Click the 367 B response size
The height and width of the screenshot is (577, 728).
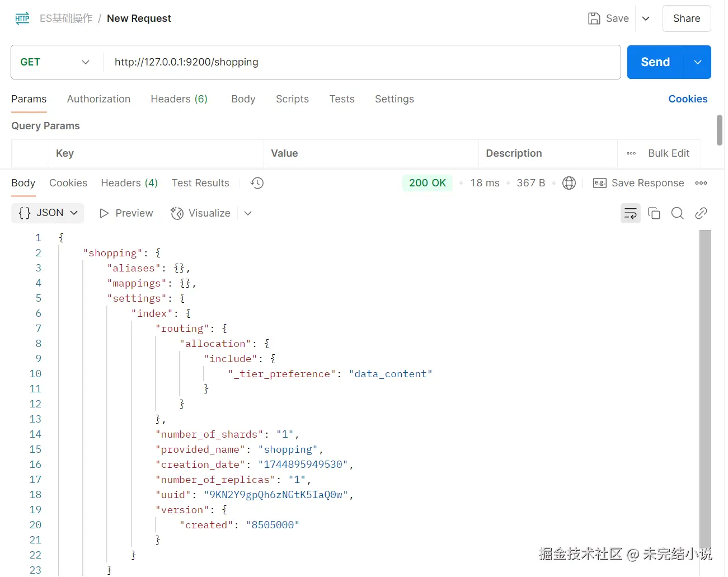(530, 183)
